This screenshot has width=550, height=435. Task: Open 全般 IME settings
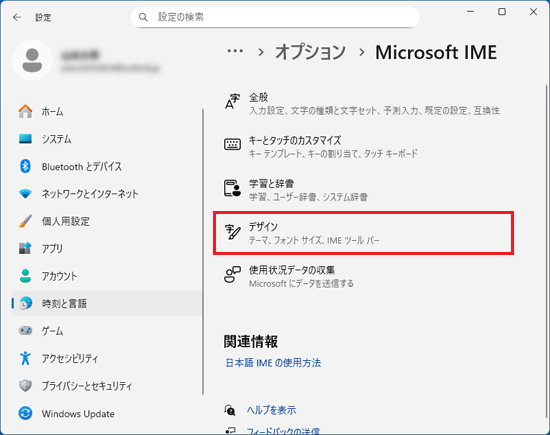click(363, 104)
